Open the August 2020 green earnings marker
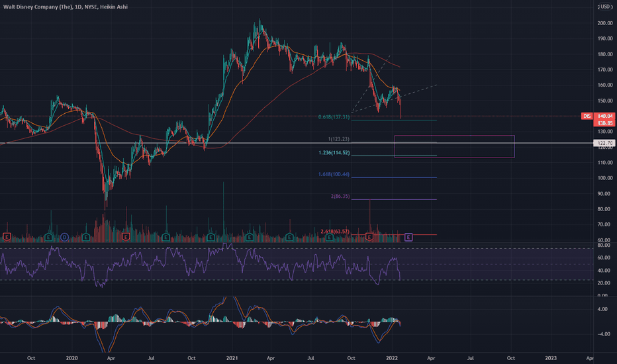 [166, 237]
